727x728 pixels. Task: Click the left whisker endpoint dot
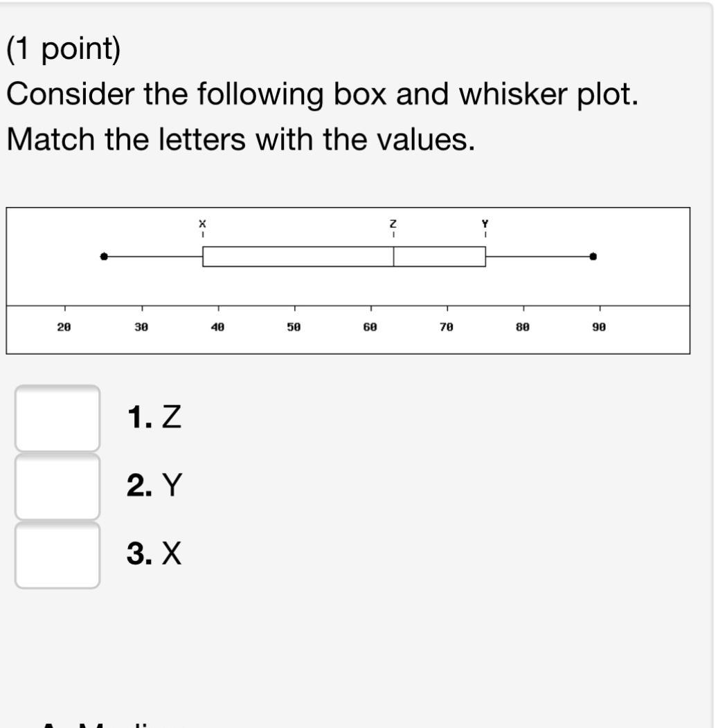(x=104, y=256)
